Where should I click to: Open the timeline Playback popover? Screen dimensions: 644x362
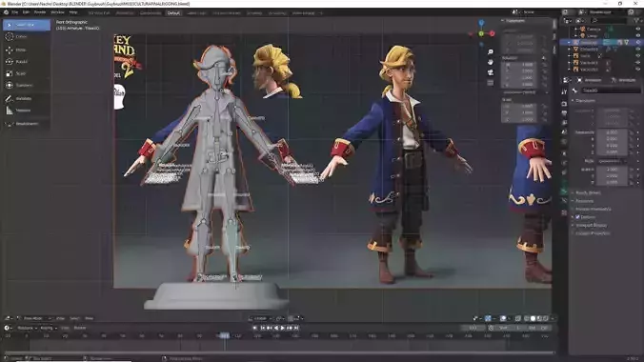click(x=27, y=328)
